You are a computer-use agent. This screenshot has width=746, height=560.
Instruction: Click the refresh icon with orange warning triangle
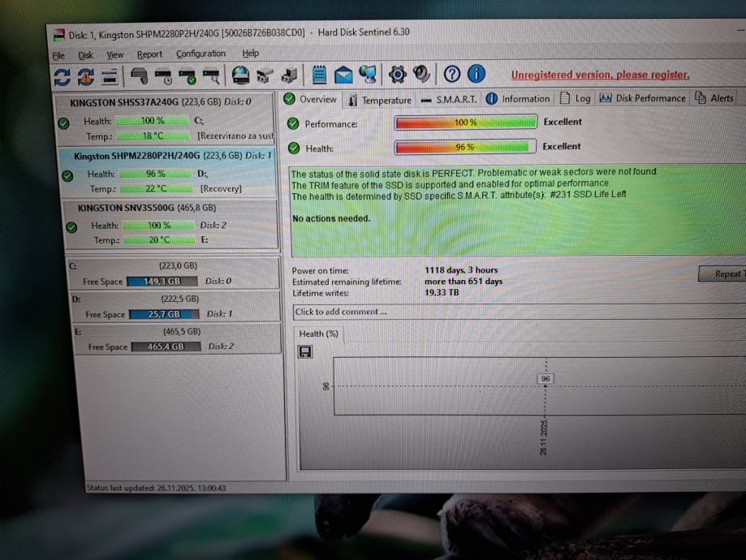click(86, 77)
